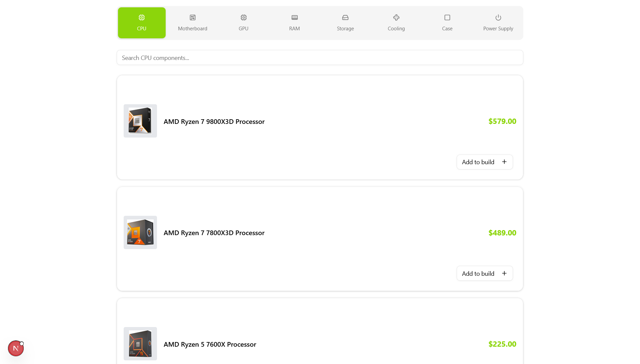Viewport: 640px width, 364px height.
Task: Click the $579.00 price label
Action: (502, 121)
